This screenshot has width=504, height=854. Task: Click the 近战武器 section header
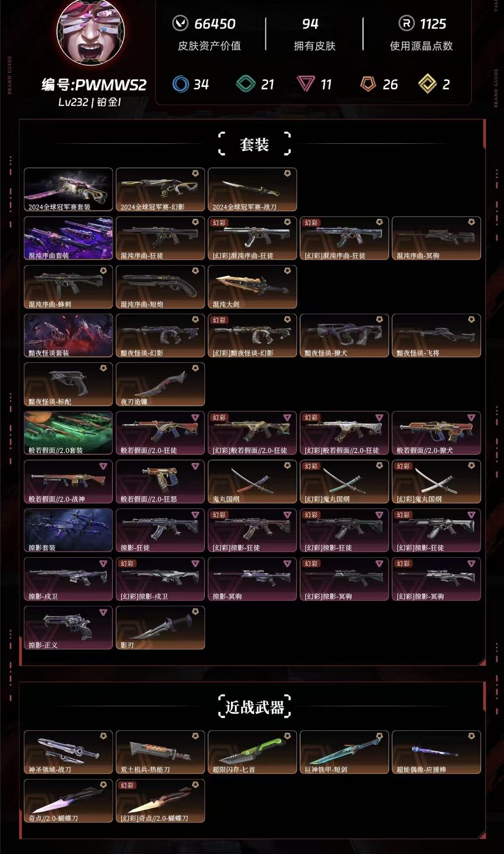point(254,707)
